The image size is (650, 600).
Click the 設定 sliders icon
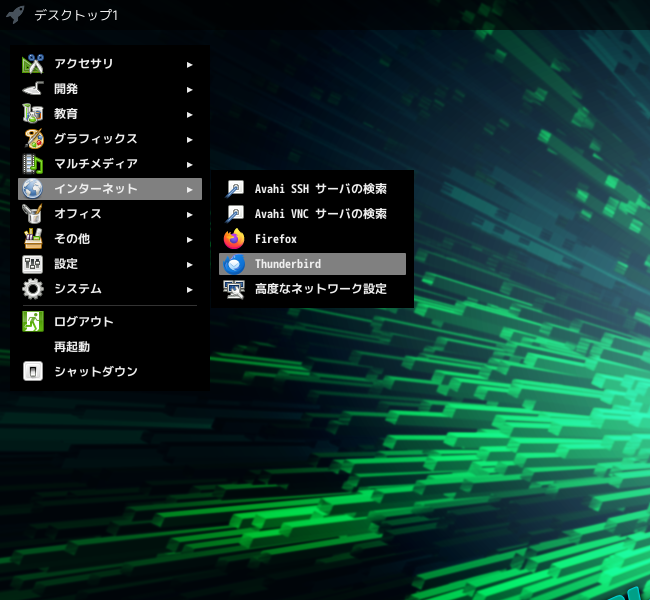tap(33, 264)
